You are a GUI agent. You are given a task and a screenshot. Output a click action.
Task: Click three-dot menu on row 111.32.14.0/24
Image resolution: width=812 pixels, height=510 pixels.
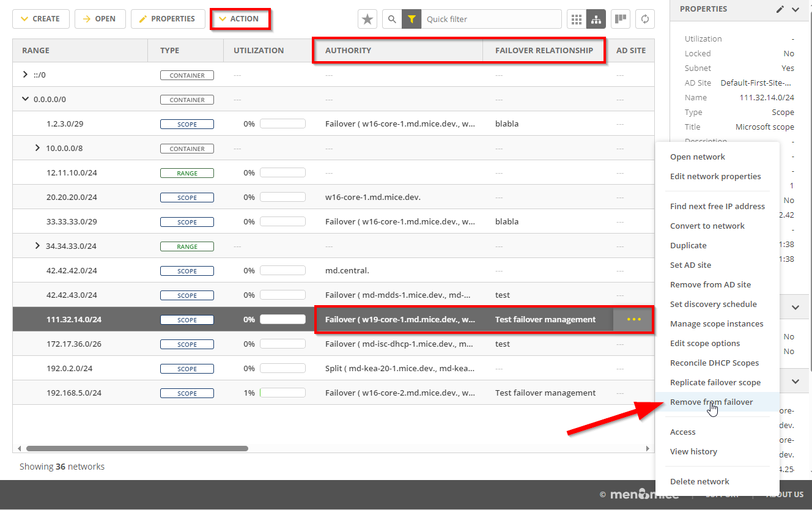tap(633, 319)
